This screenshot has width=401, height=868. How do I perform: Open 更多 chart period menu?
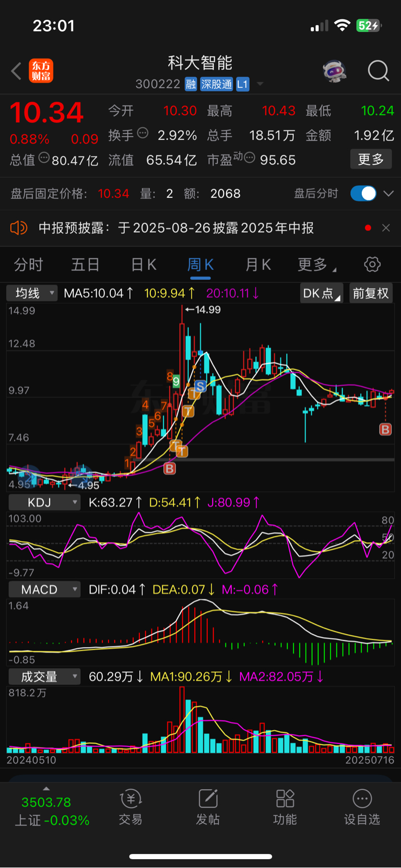(x=316, y=265)
